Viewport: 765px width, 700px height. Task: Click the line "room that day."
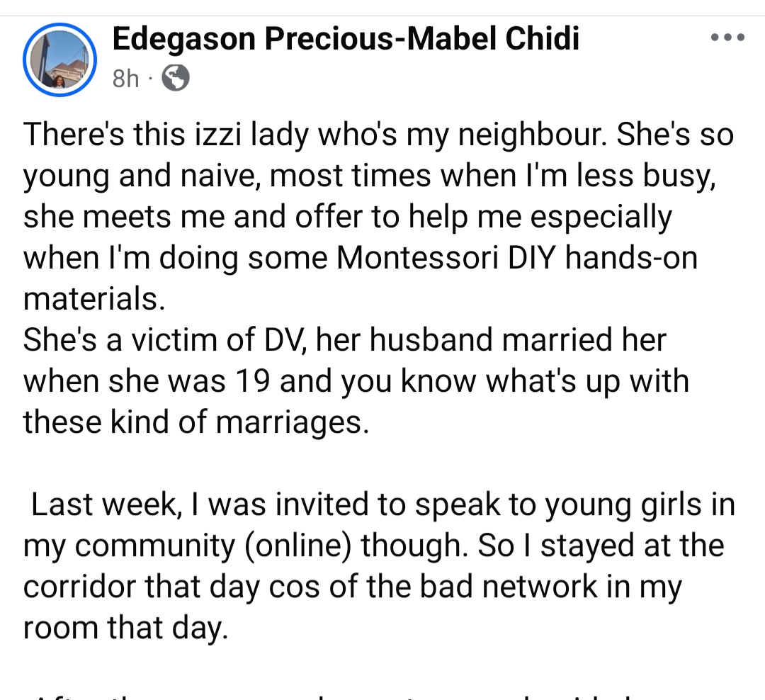click(x=125, y=628)
